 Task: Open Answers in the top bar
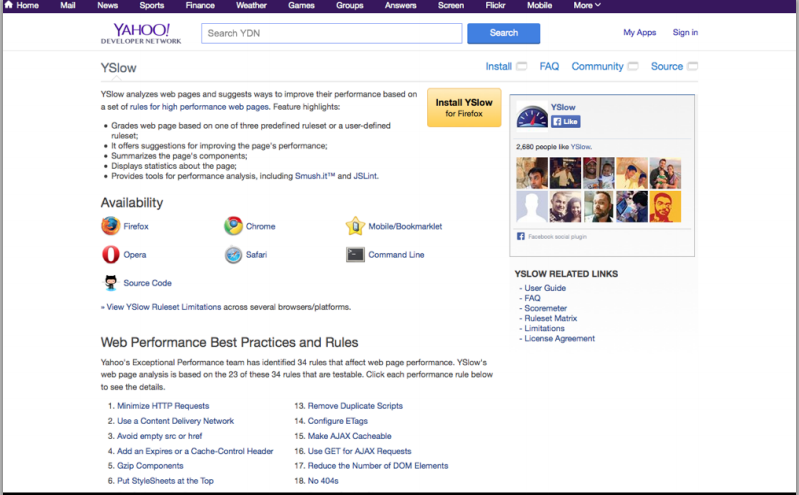(x=401, y=5)
